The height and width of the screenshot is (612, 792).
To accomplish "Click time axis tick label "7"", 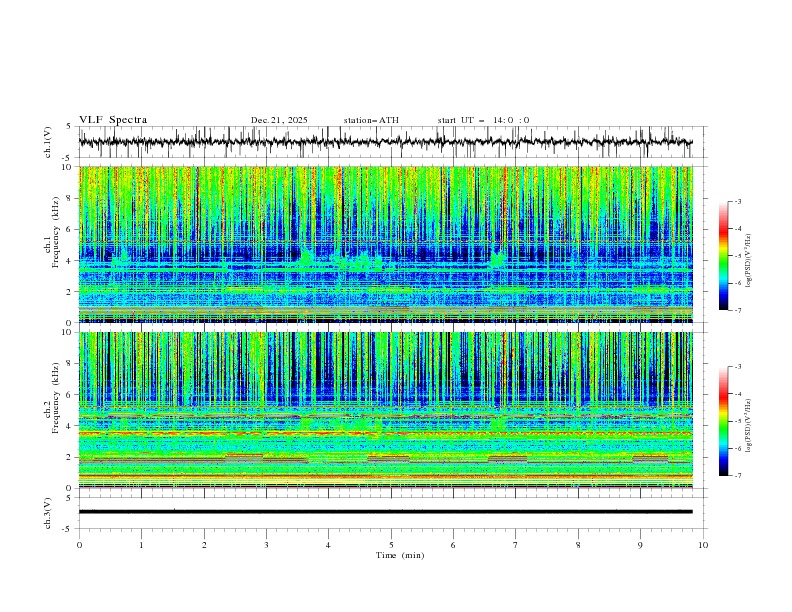I will (x=516, y=545).
